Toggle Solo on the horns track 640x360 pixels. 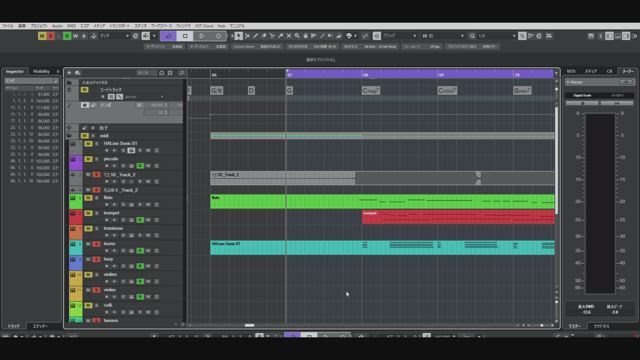click(x=96, y=244)
